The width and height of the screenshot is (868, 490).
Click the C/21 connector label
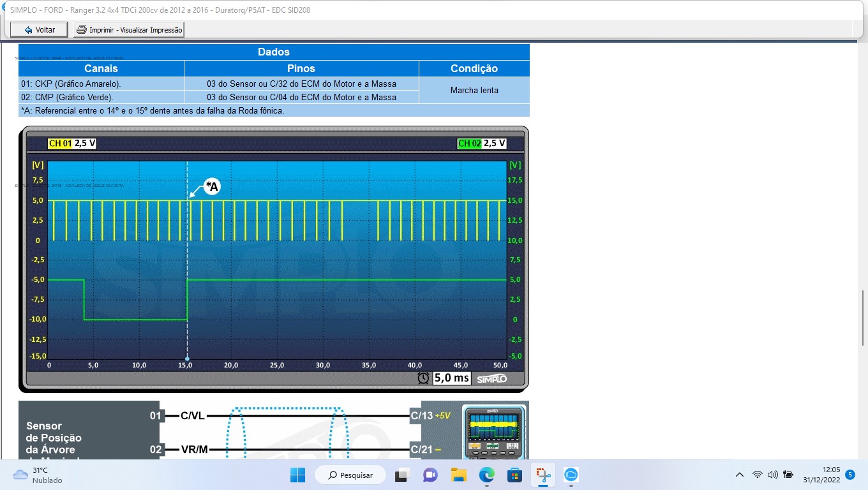click(426, 449)
